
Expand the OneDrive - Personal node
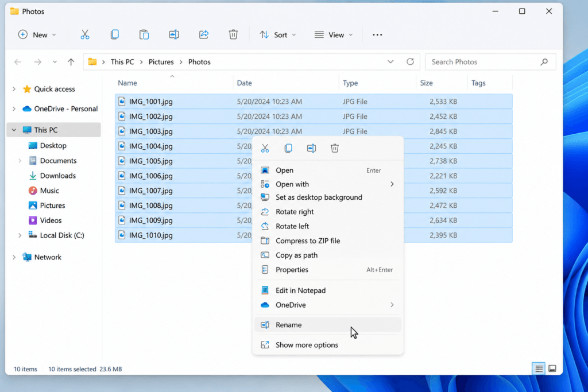pos(14,108)
